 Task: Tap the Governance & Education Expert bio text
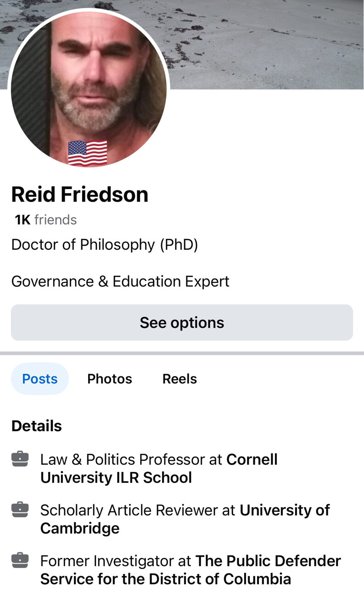120,281
